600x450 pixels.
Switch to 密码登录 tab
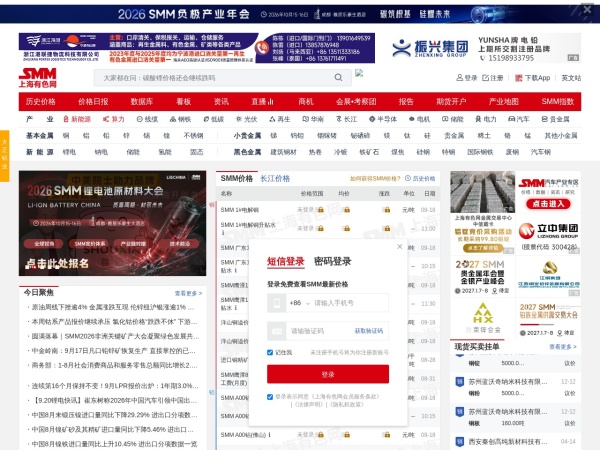pos(333,261)
